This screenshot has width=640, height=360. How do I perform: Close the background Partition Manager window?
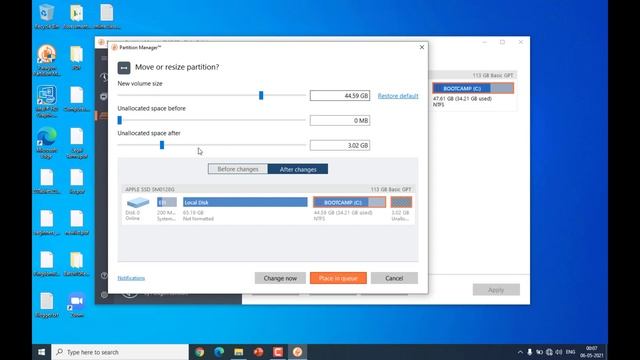521,42
